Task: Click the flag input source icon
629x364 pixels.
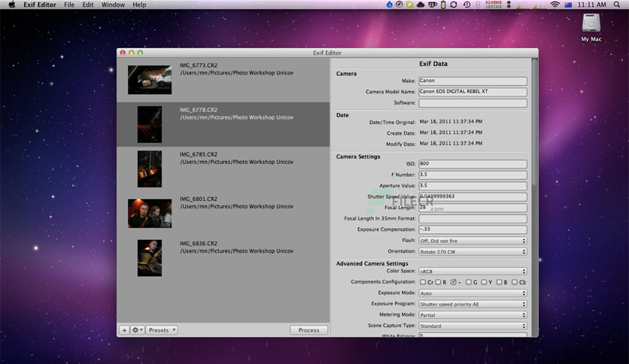Action: [568, 5]
